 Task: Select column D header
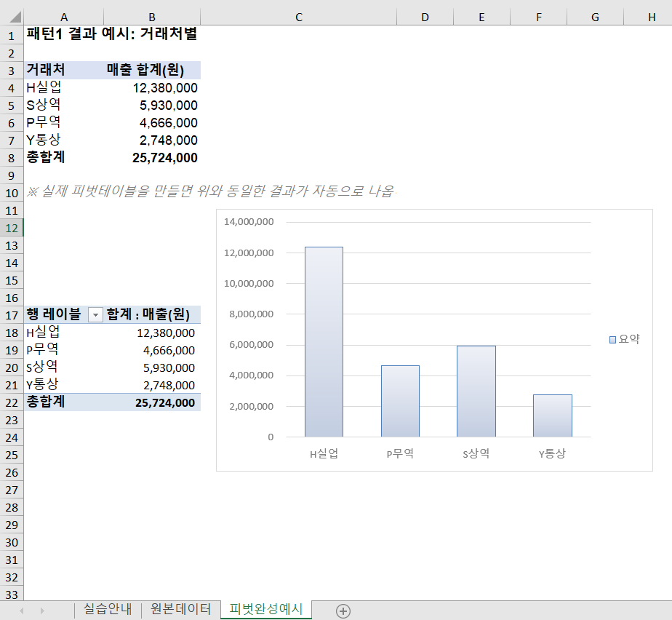click(425, 17)
